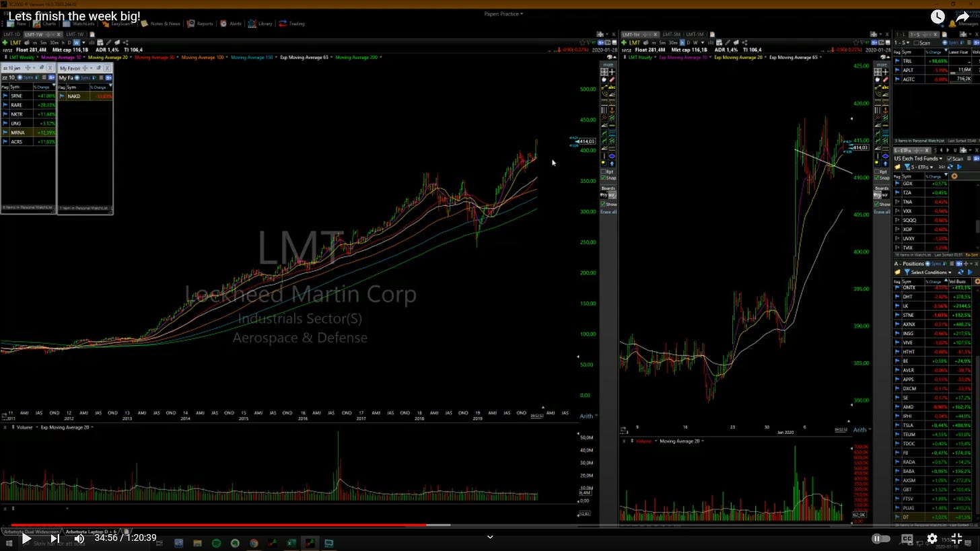This screenshot has height=551, width=980.
Task: Open the EasyScan toolbar menu
Action: [x=116, y=24]
